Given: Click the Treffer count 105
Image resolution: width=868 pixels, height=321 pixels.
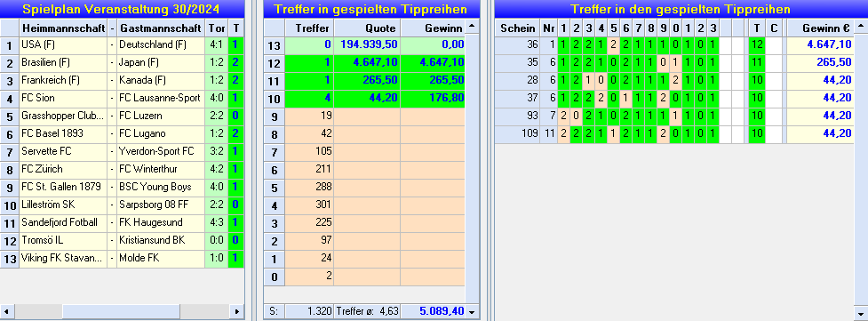Looking at the screenshot, I should (x=309, y=151).
